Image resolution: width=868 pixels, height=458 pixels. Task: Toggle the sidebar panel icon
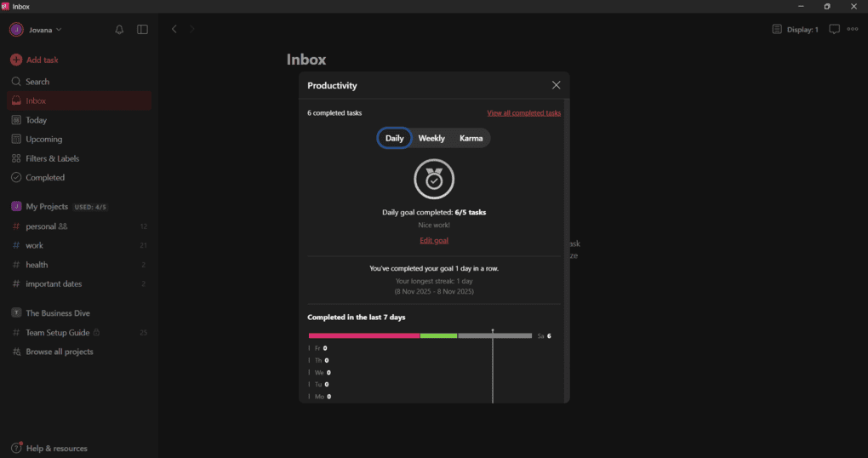(142, 29)
